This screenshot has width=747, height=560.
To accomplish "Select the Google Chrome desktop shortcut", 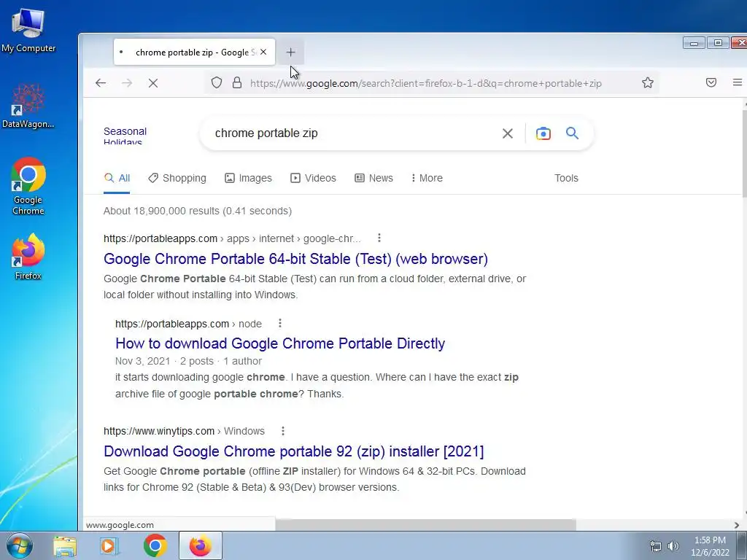I will (x=28, y=186).
